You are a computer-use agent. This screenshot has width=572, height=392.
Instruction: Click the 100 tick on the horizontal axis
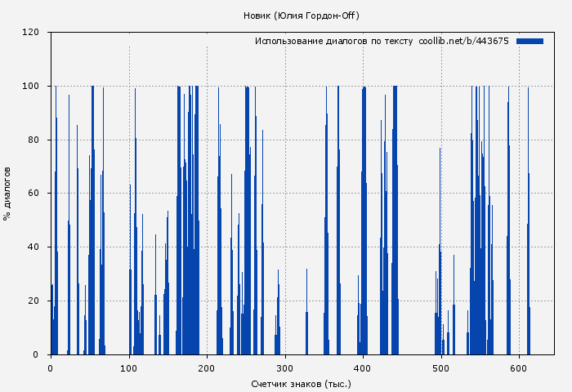coord(128,368)
